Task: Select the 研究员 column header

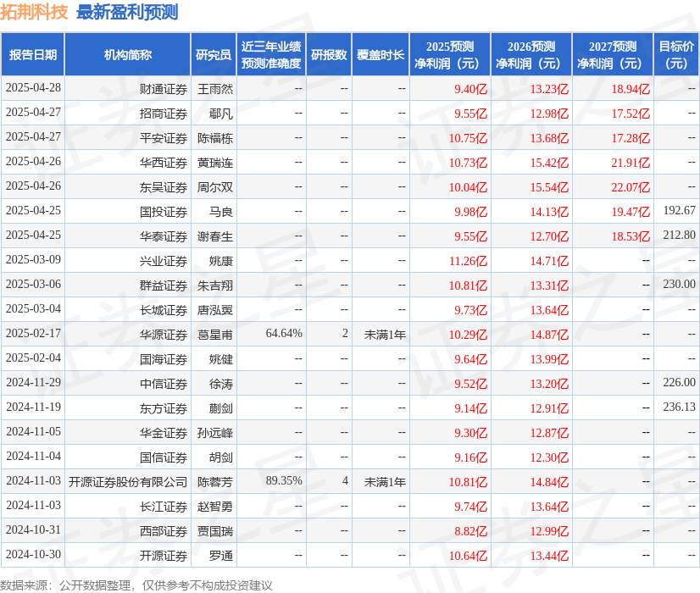Action: click(x=214, y=54)
